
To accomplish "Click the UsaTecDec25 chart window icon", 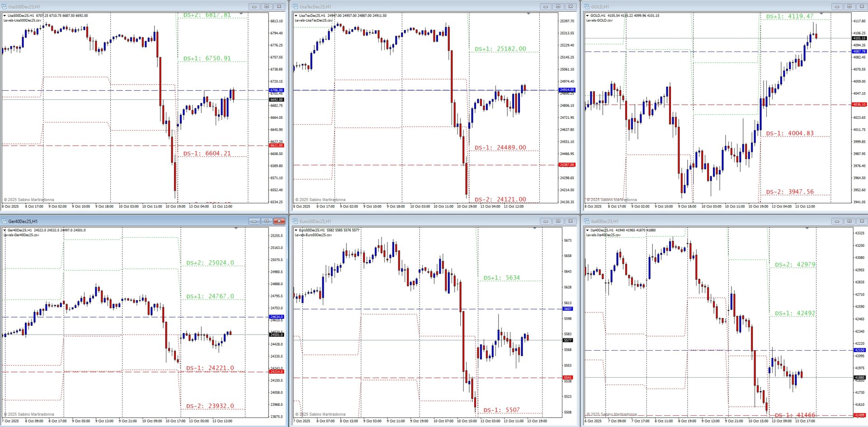I will (296, 7).
